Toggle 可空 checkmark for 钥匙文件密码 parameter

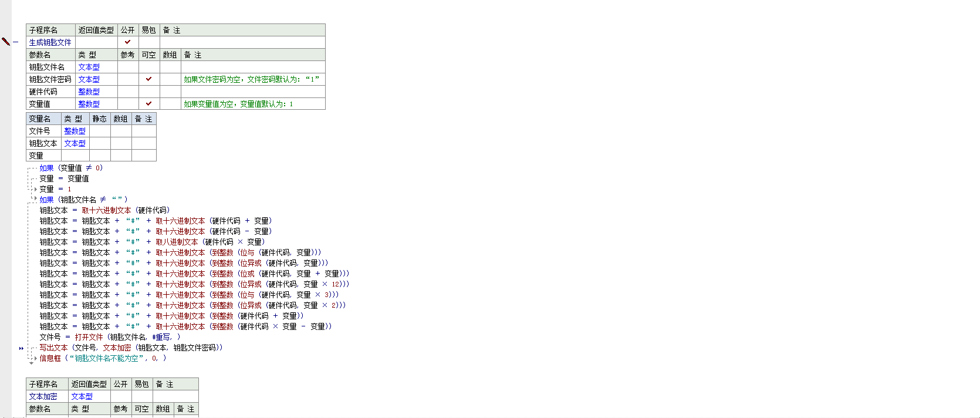click(148, 79)
